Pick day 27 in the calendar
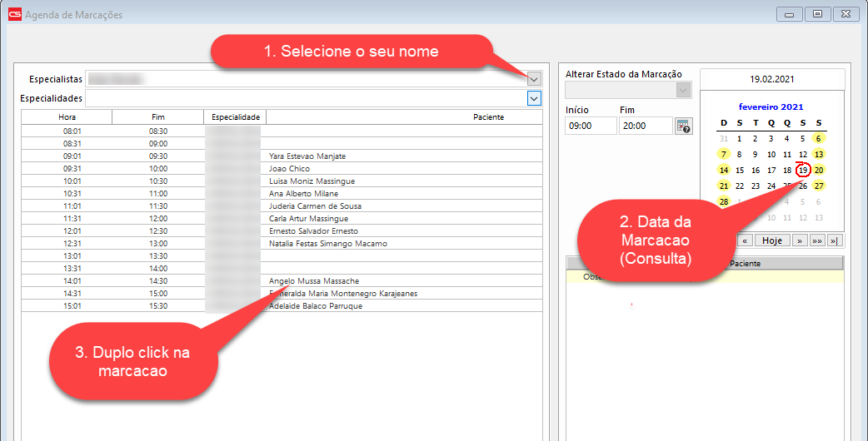 point(820,186)
